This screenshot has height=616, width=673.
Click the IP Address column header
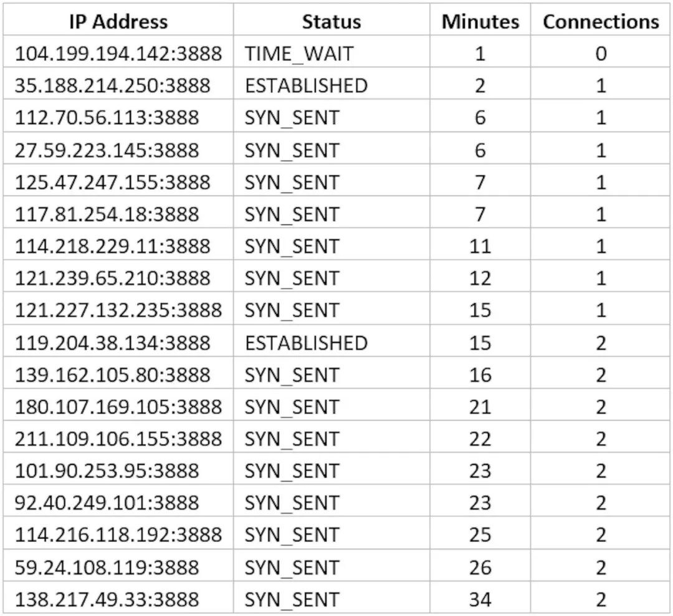coord(118,21)
